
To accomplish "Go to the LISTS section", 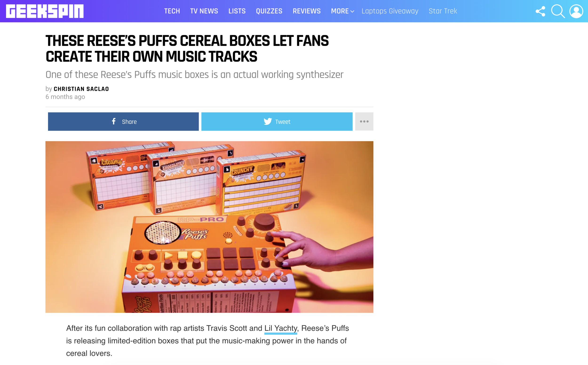I will click(x=237, y=11).
